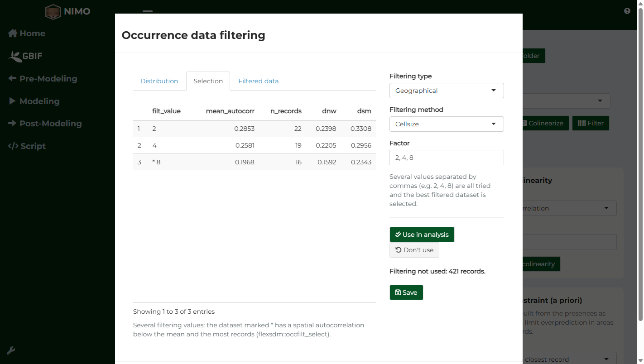Open the Script page in sidebar
644x364 pixels.
(x=27, y=146)
